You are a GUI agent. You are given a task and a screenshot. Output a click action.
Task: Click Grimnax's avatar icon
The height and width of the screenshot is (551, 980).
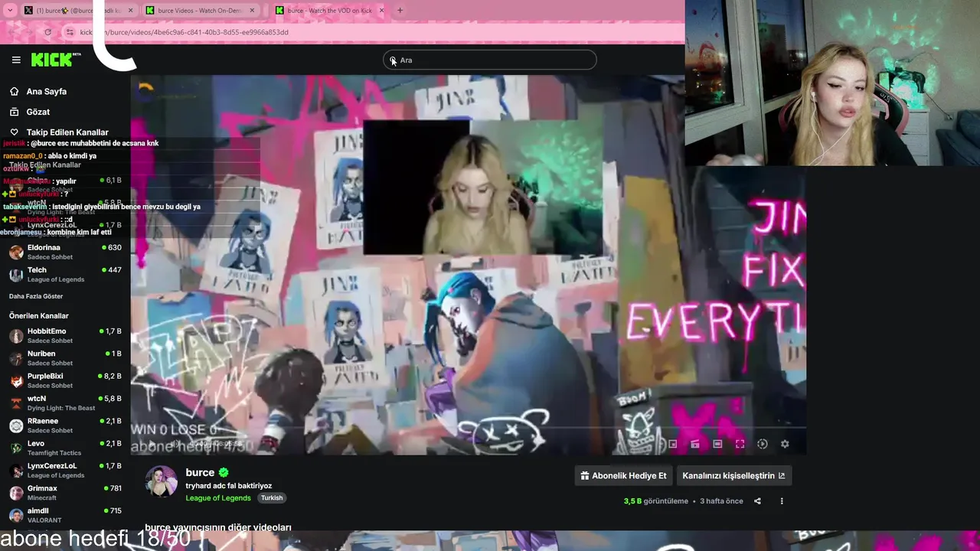[x=16, y=493]
